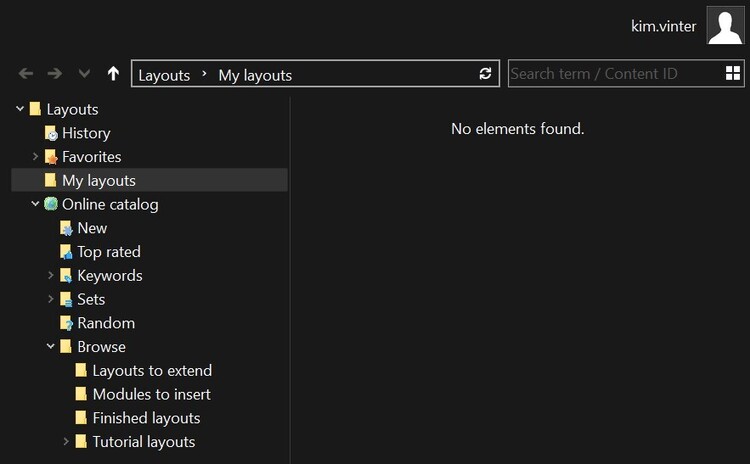Select the My layouts tree item
The height and width of the screenshot is (464, 750).
98,181
